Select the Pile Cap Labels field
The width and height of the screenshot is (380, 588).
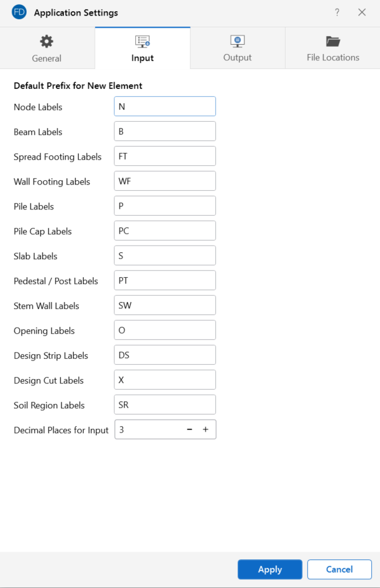point(165,231)
